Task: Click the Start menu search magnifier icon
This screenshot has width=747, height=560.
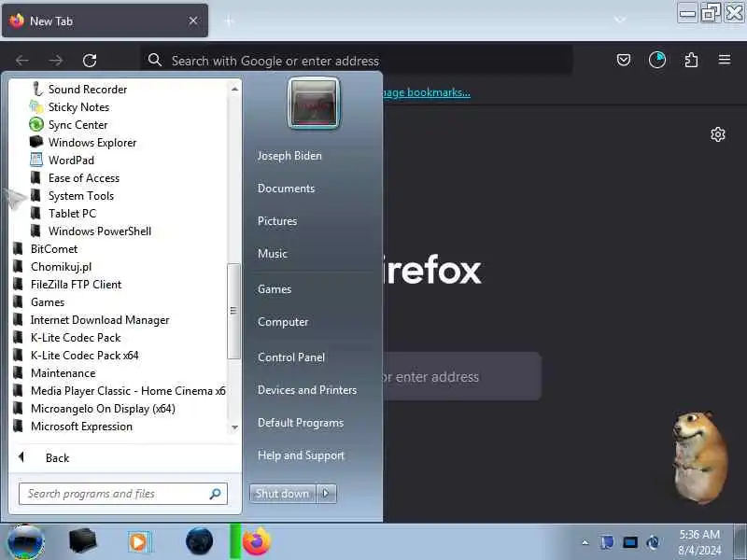Action: 216,494
